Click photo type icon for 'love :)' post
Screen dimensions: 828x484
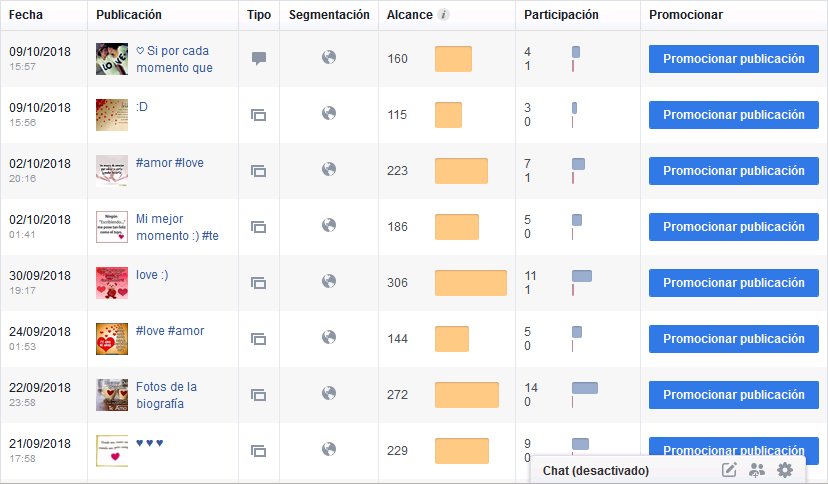click(258, 283)
